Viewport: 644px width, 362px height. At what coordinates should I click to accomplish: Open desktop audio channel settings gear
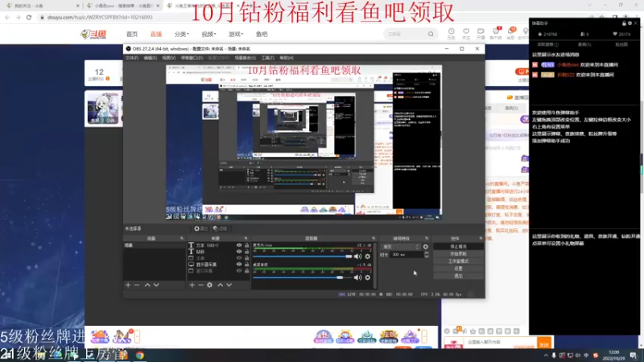click(368, 278)
